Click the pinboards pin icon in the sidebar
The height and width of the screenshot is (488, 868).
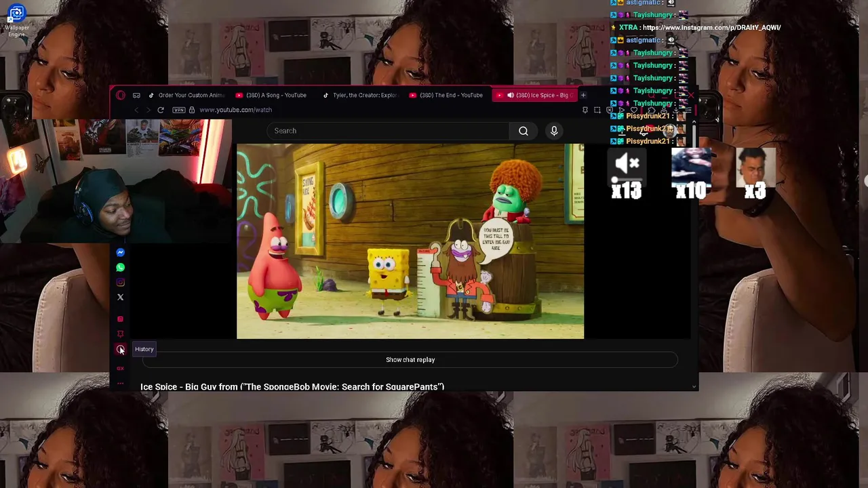pos(120,333)
